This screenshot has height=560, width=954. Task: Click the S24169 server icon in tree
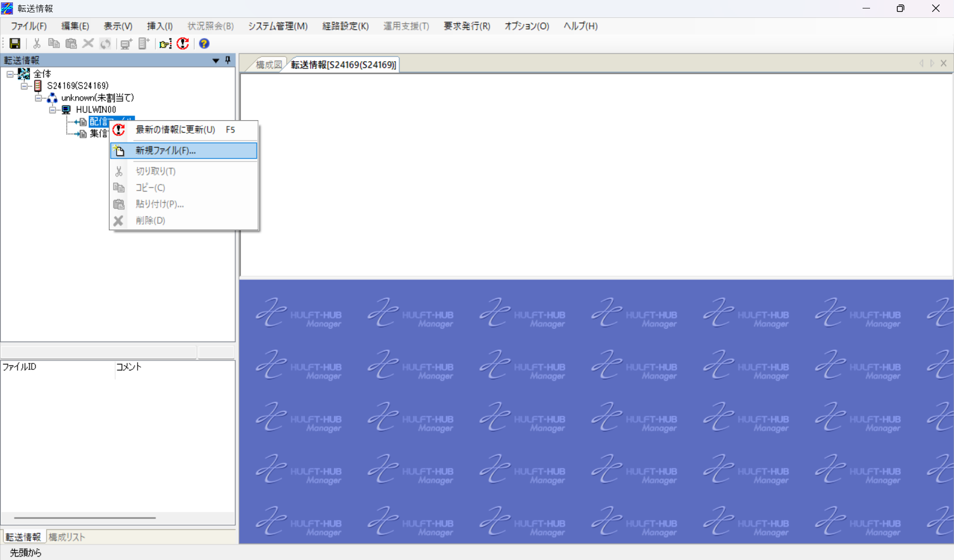point(38,86)
